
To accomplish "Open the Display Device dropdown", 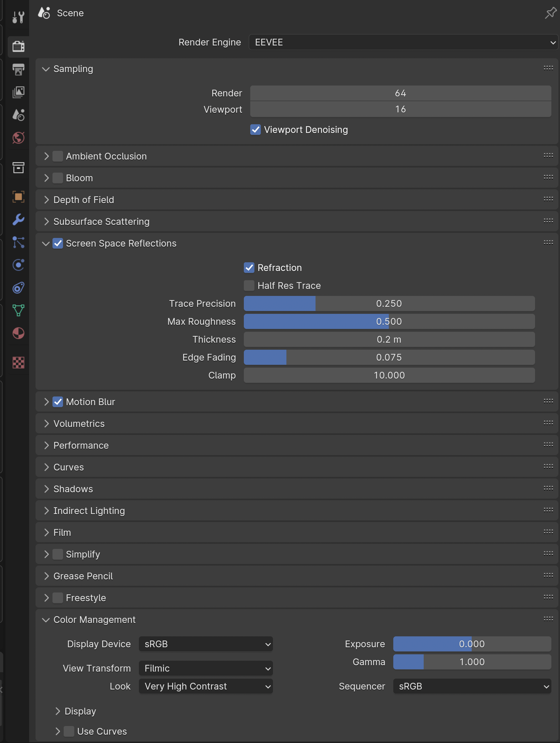I will (x=206, y=644).
